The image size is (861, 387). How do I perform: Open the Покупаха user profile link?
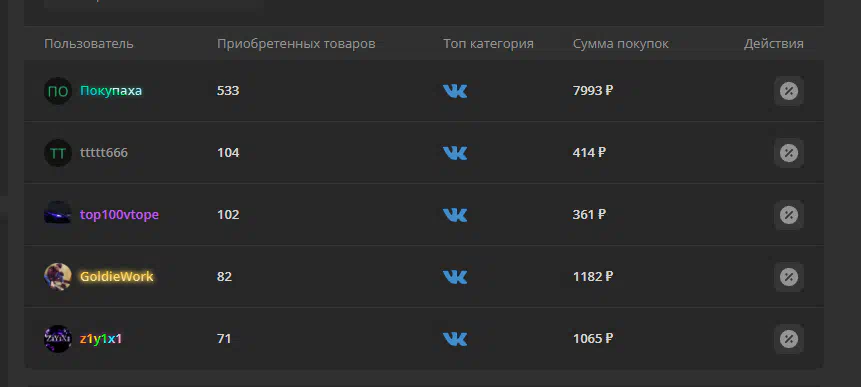coord(111,91)
